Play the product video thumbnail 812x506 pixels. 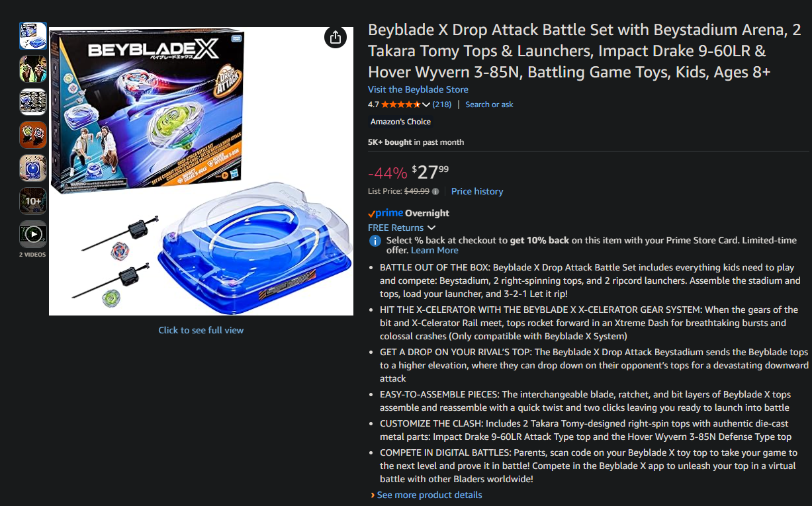[33, 233]
